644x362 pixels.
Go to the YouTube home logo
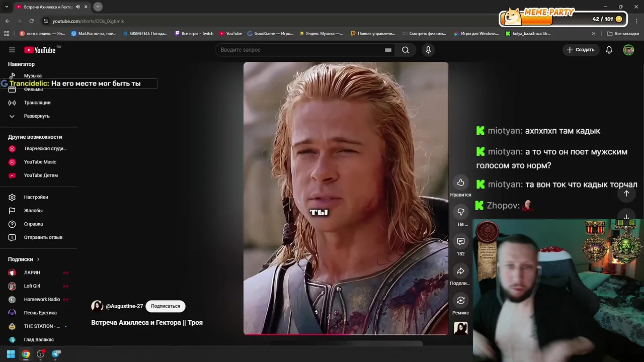pos(40,50)
